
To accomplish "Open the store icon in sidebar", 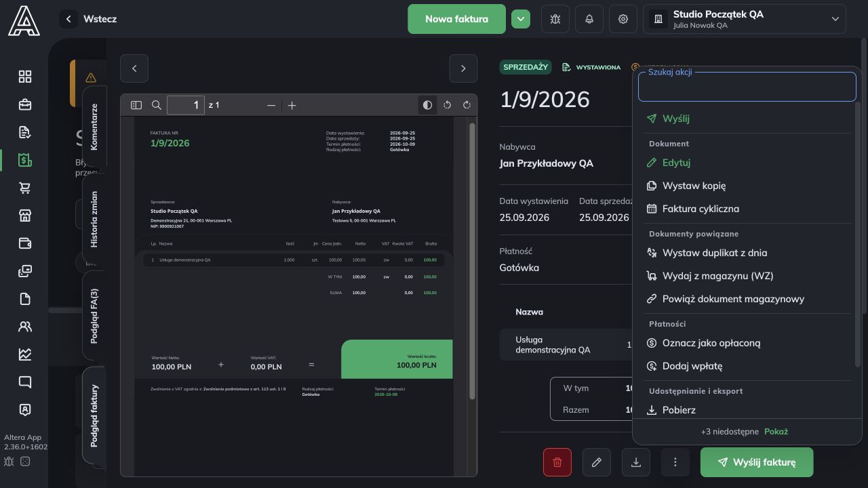I will (x=25, y=216).
